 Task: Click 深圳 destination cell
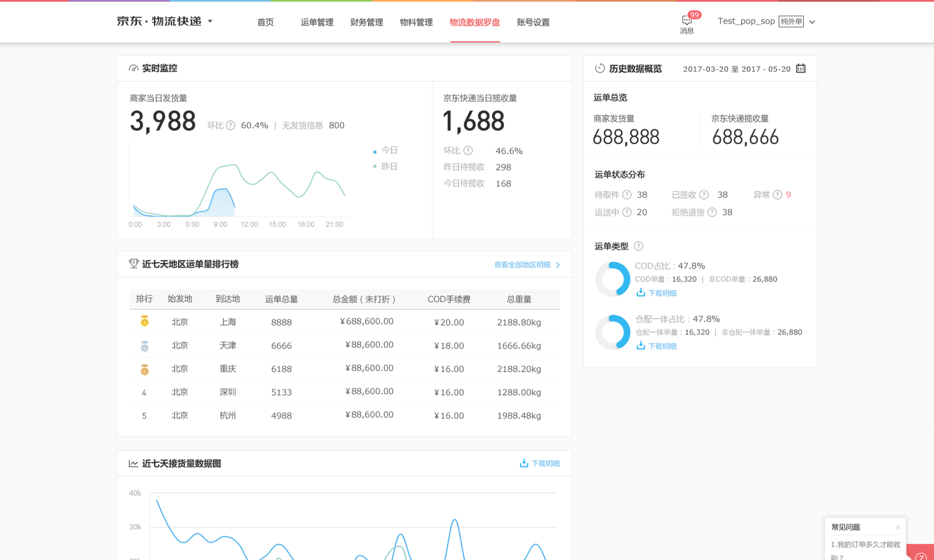228,392
